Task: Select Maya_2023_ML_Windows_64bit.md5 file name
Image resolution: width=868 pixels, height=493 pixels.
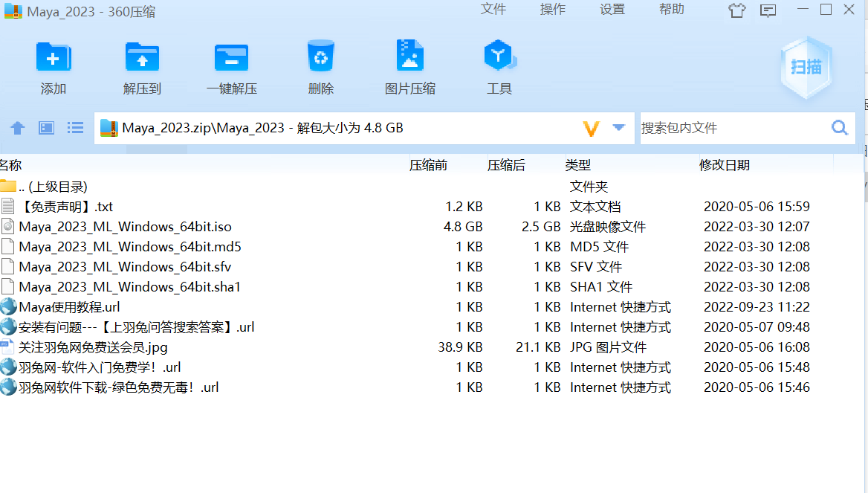Action: coord(130,247)
